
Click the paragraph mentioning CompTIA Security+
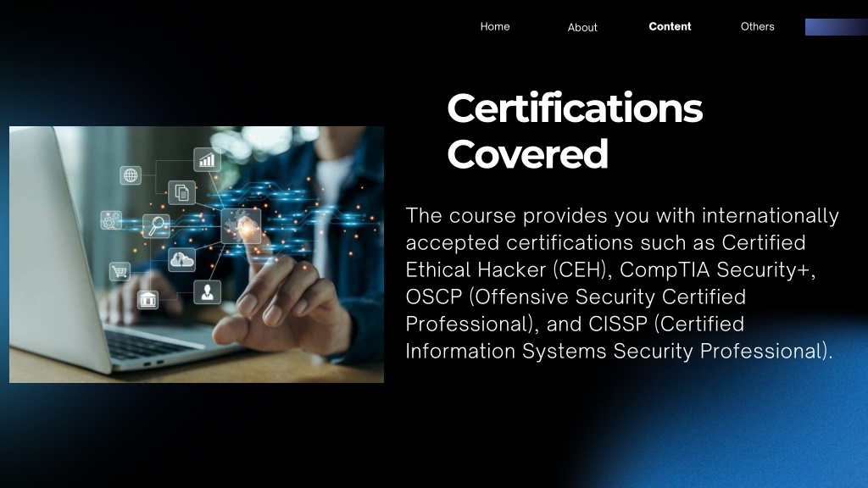point(622,283)
